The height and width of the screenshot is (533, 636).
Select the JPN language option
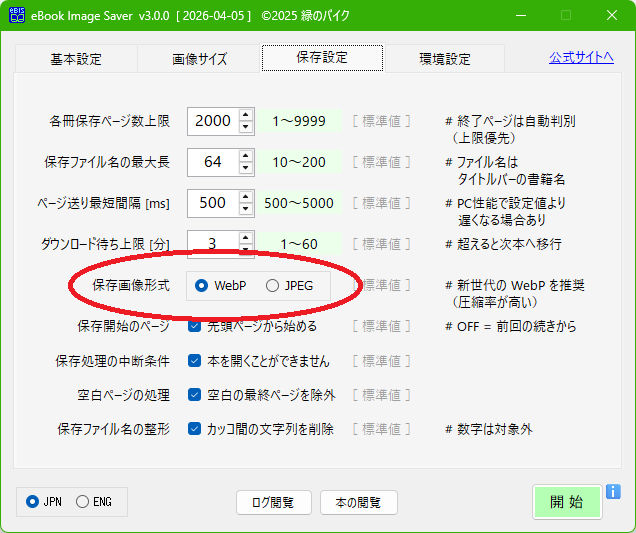[x=33, y=501]
